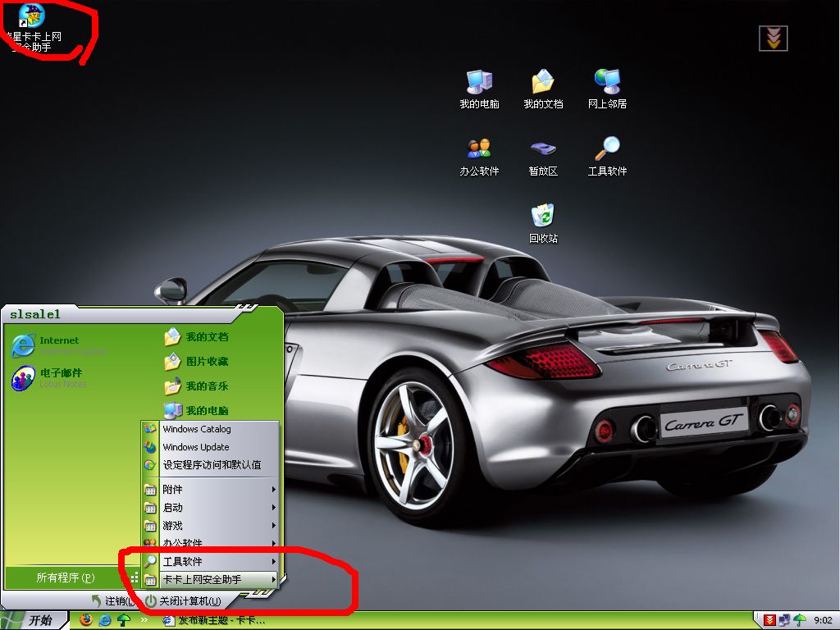Open Windows Catalog from the programs menu
The height and width of the screenshot is (630, 840).
click(x=210, y=429)
